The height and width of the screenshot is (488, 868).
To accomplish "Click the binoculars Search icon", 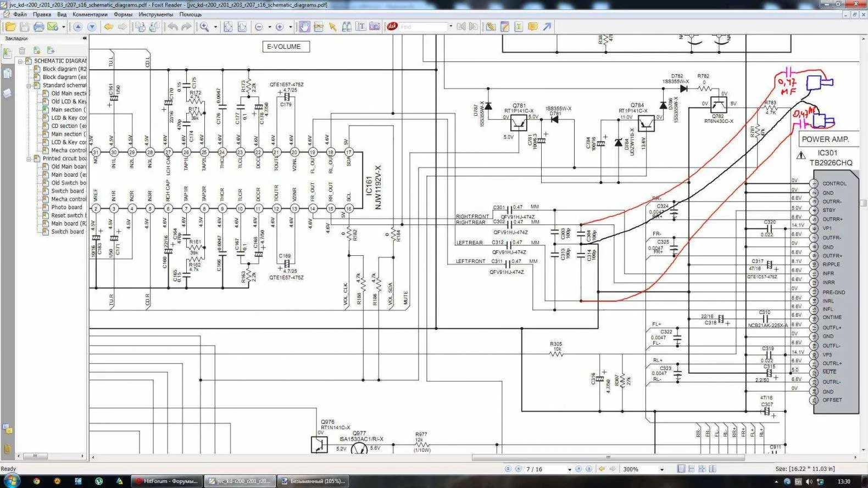I will [347, 27].
